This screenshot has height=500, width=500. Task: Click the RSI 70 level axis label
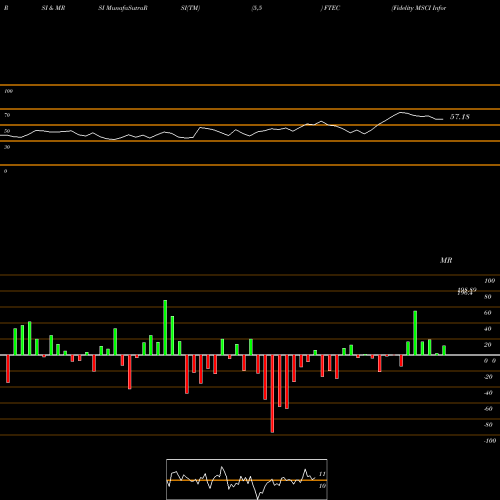point(7,115)
